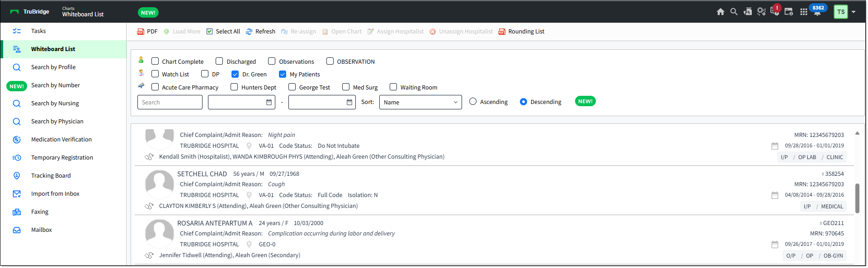
Task: Check the DP checkbox
Action: tap(205, 74)
